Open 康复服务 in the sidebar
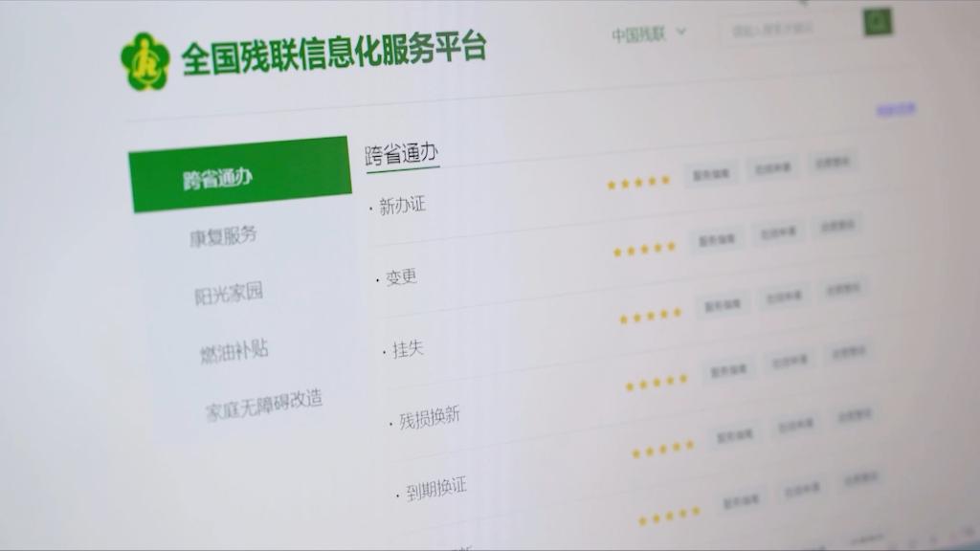The width and height of the screenshot is (980, 551). tap(223, 236)
